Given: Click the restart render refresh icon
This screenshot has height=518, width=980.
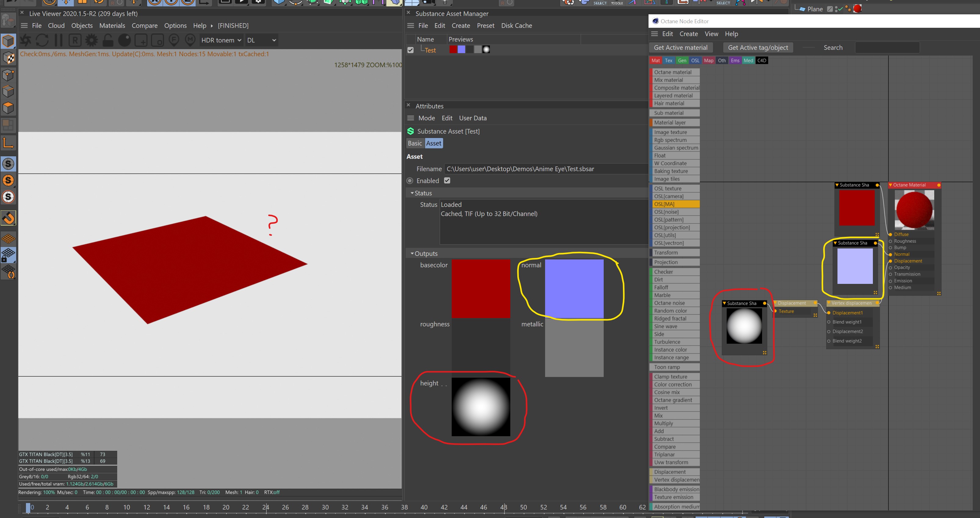Looking at the screenshot, I should [42, 40].
